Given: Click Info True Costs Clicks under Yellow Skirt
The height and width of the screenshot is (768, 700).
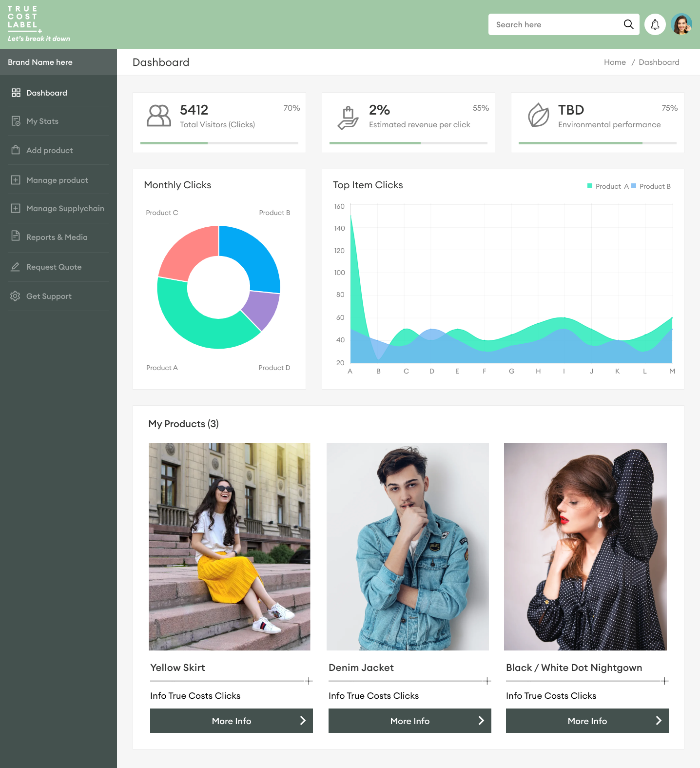Looking at the screenshot, I should (195, 696).
